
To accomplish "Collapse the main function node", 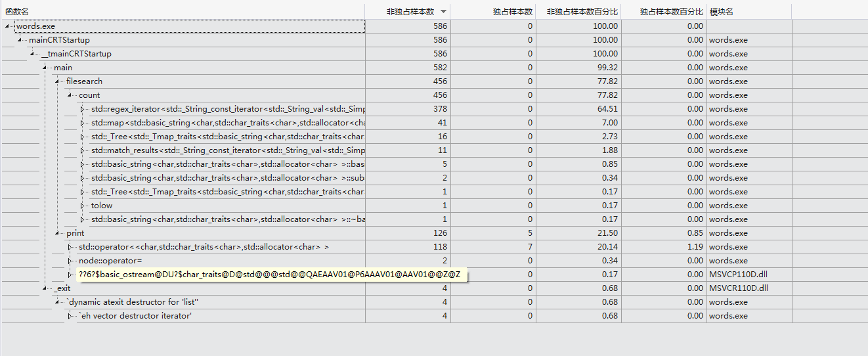I will tap(45, 68).
